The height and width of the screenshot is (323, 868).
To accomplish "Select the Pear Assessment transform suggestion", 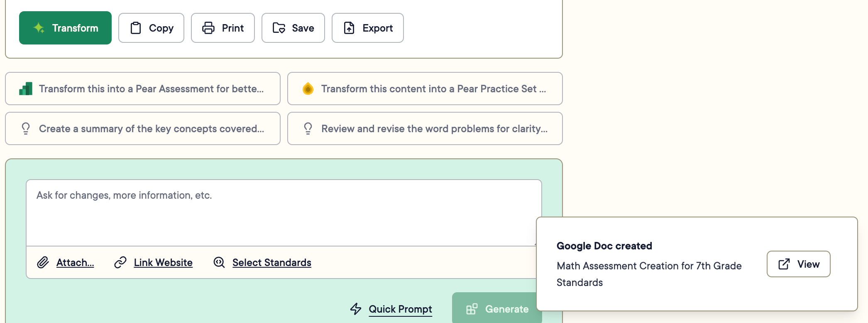I will [143, 89].
